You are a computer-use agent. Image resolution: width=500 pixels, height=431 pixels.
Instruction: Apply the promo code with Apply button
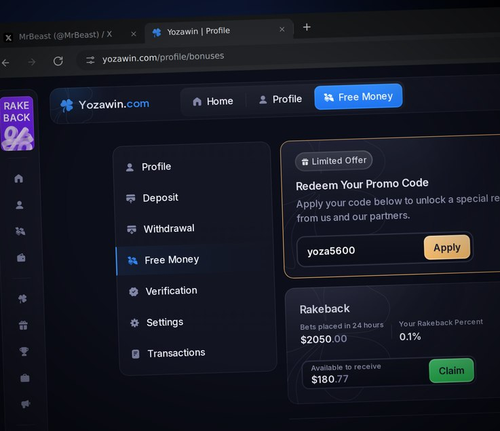coord(447,247)
